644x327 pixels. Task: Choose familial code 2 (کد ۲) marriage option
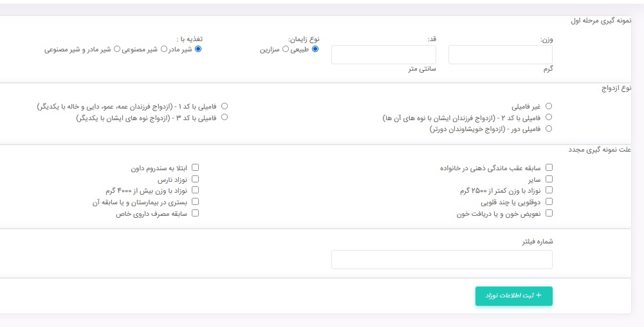549,118
